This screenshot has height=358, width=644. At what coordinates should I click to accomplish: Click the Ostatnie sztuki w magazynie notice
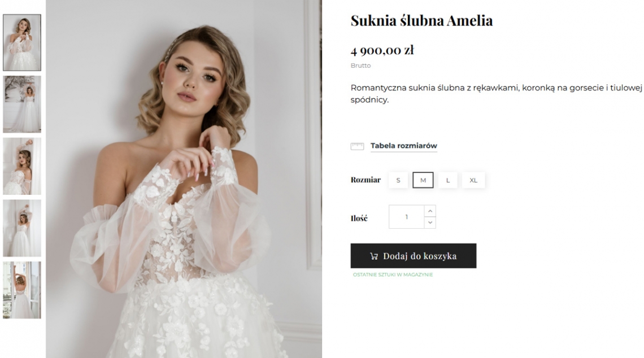[393, 275]
